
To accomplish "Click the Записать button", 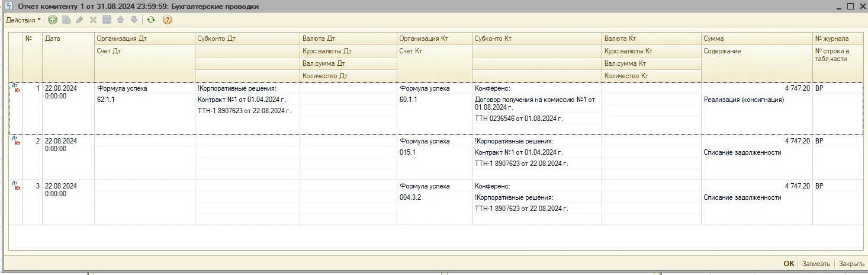I will (816, 264).
